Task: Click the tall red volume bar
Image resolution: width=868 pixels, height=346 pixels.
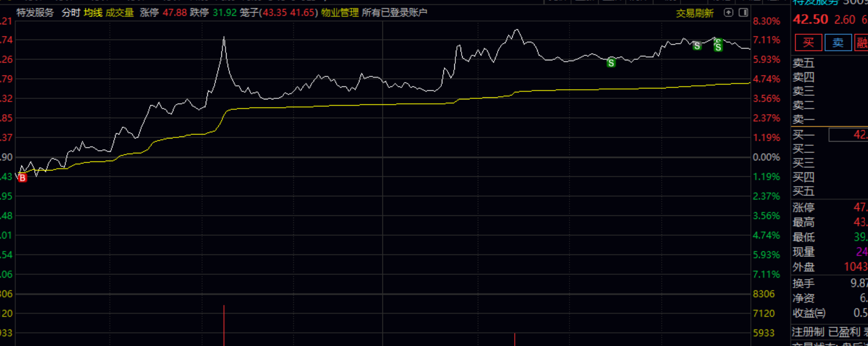Action: [224, 326]
